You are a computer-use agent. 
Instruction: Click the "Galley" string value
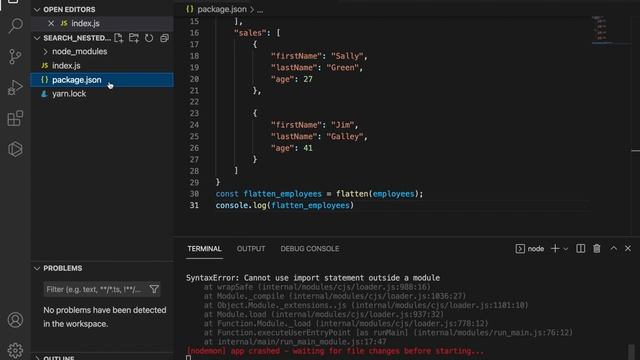pos(345,136)
